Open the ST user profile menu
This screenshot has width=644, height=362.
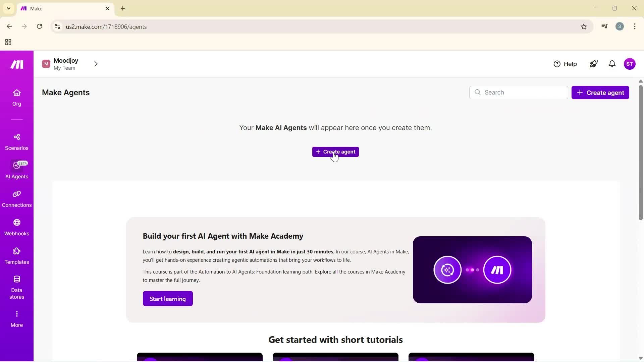pos(630,64)
